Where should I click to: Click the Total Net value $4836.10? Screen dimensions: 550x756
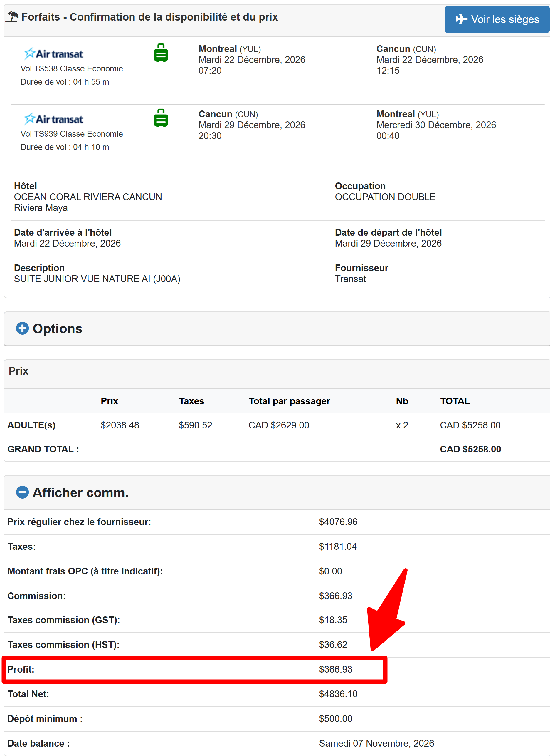[x=338, y=694]
